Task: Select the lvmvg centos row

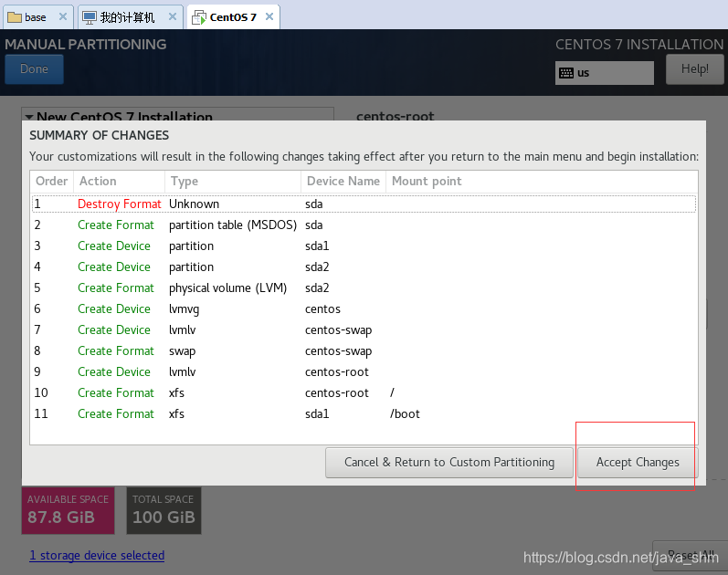Action: [x=364, y=309]
